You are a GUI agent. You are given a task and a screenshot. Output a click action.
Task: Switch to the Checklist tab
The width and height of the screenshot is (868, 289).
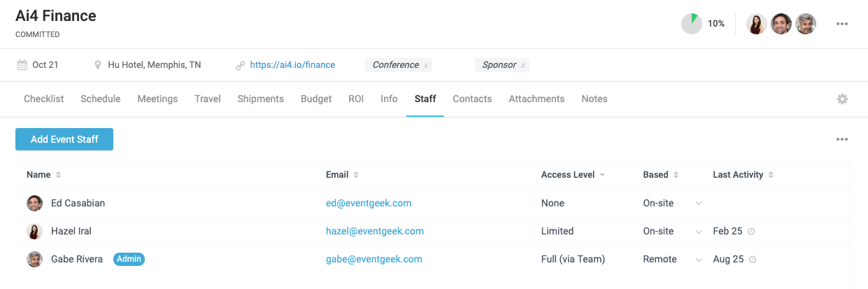click(x=43, y=99)
